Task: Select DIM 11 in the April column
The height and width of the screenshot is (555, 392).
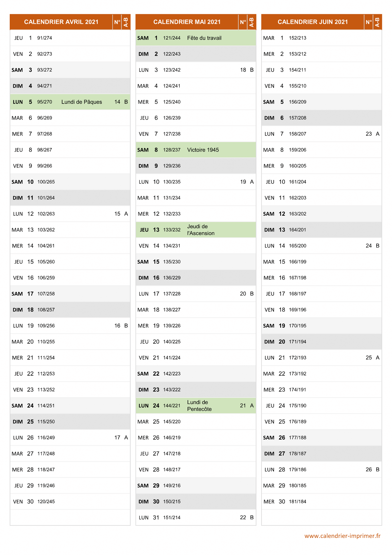Action: [x=70, y=198]
